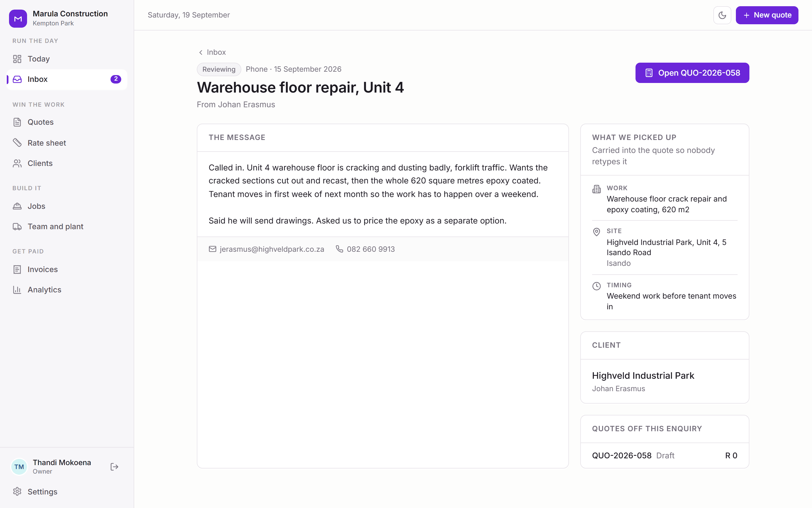Image resolution: width=812 pixels, height=508 pixels.
Task: Sign out using the logout icon
Action: point(114,467)
